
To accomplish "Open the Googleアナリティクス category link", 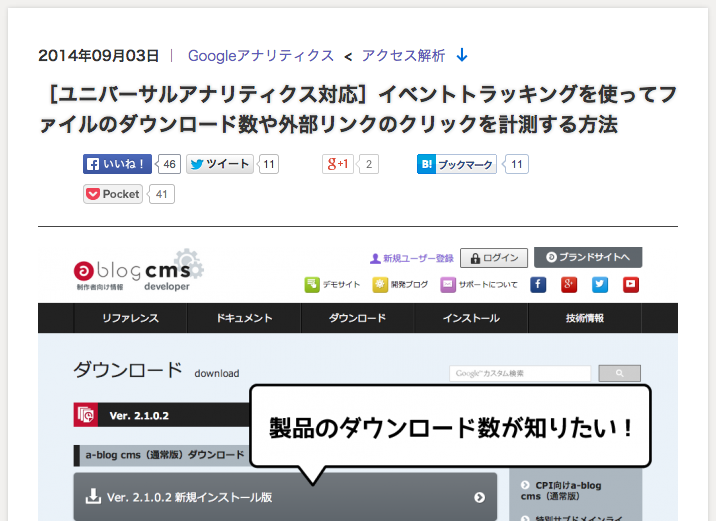I will click(x=261, y=56).
